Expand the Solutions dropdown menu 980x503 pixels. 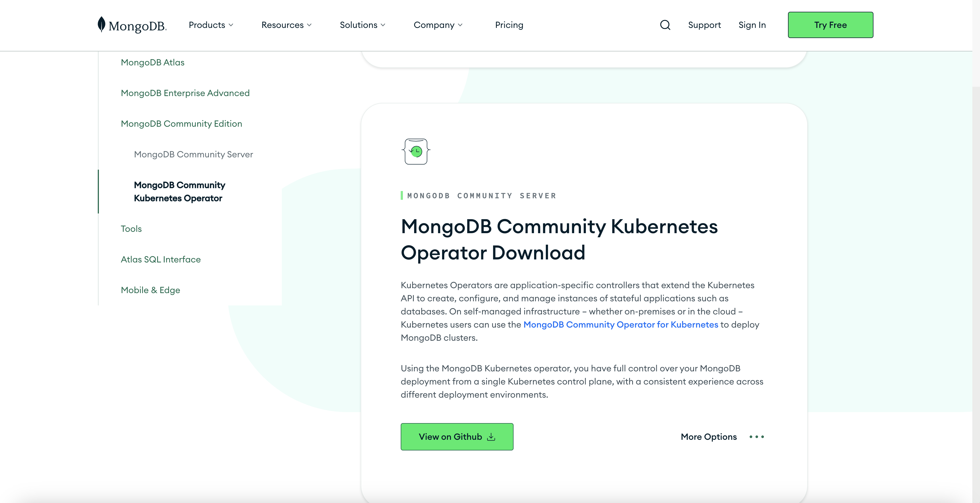coord(363,25)
